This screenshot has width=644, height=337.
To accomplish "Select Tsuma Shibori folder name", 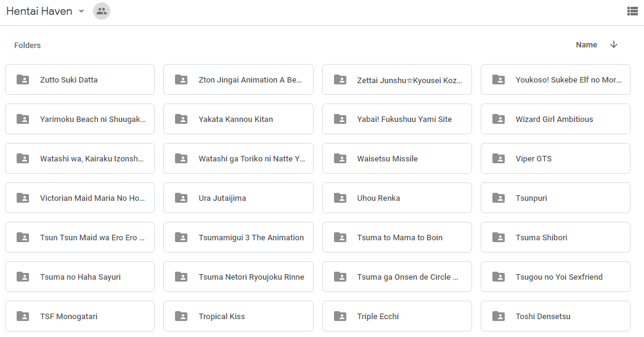I will pos(541,238).
